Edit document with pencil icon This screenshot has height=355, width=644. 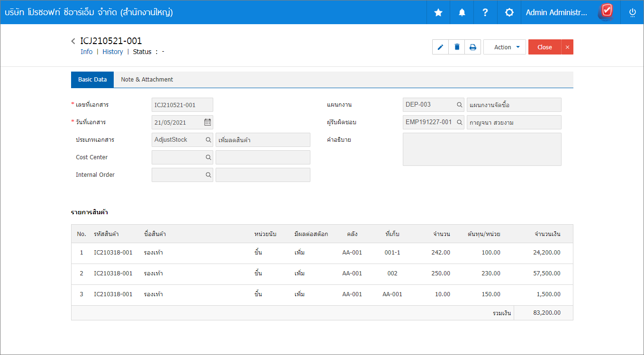441,47
